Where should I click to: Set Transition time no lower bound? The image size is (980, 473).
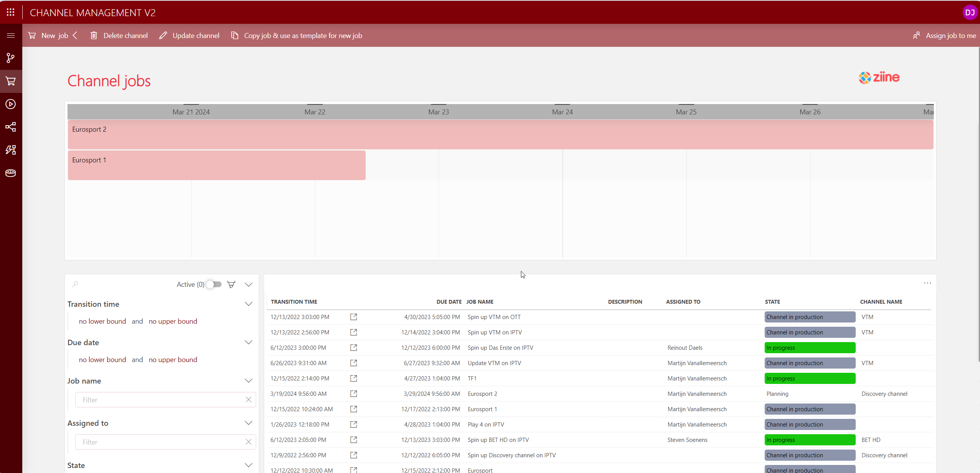(x=103, y=321)
